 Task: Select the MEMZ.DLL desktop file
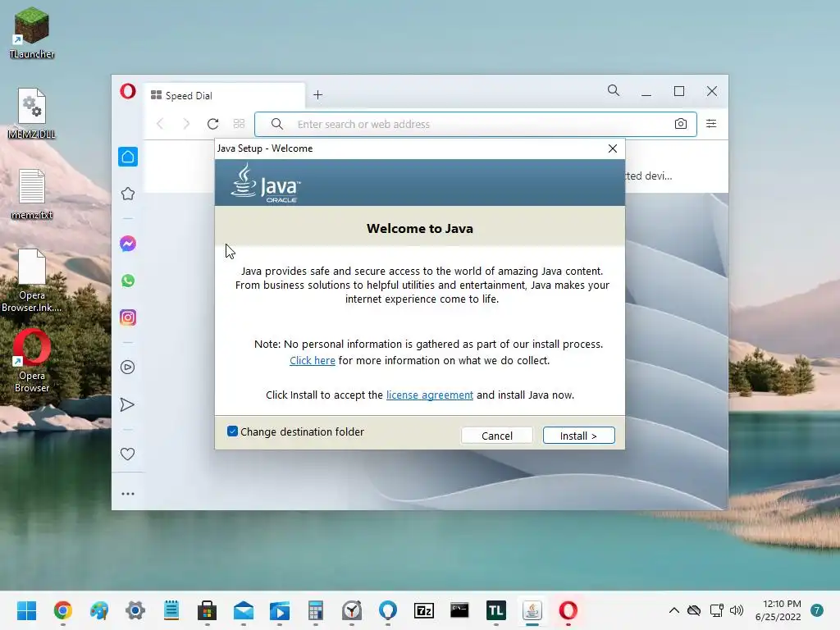pyautogui.click(x=32, y=112)
